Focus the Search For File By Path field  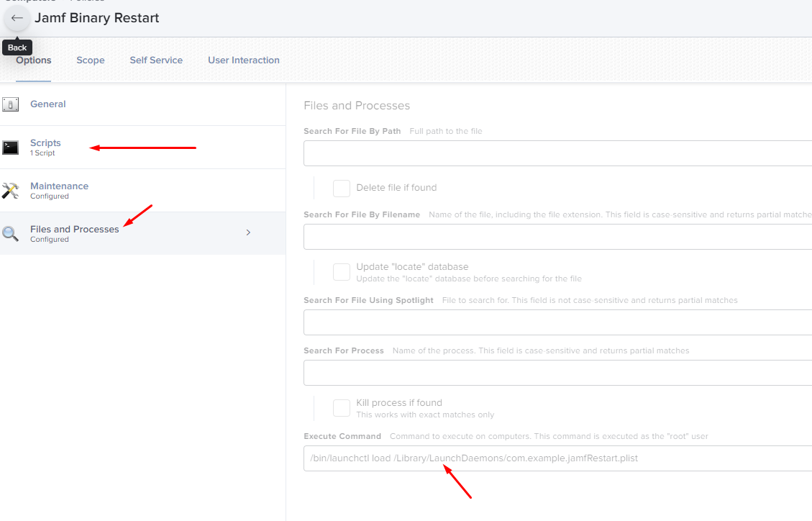pyautogui.click(x=557, y=153)
